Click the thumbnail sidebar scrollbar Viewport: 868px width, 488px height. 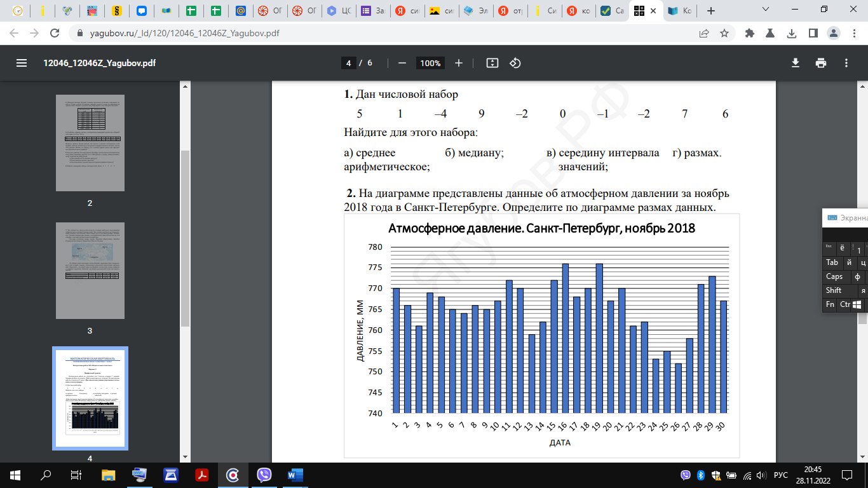point(186,238)
